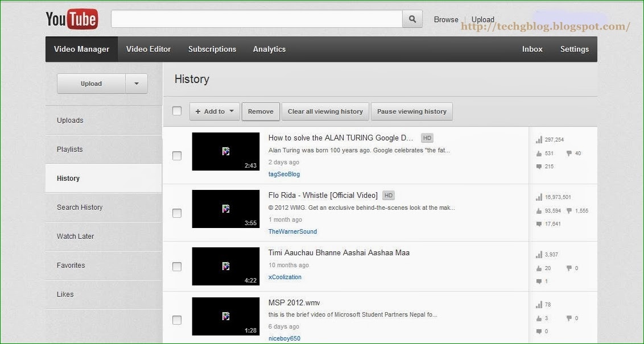Open the Video Manager tab
Screen dimensions: 644x344
pyautogui.click(x=82, y=49)
